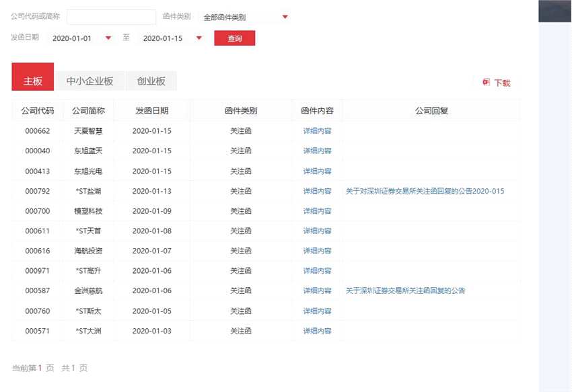The image size is (572, 392).
Task: Click company name 金洲慈航
Action: pos(88,290)
